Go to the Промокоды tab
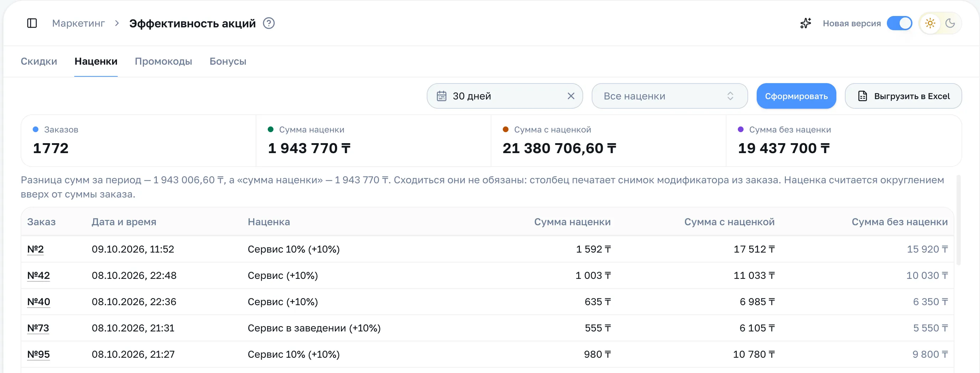 [x=163, y=61]
